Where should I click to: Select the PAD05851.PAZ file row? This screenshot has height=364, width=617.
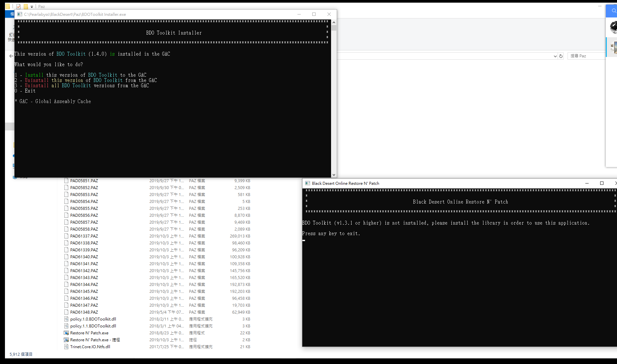[84, 181]
